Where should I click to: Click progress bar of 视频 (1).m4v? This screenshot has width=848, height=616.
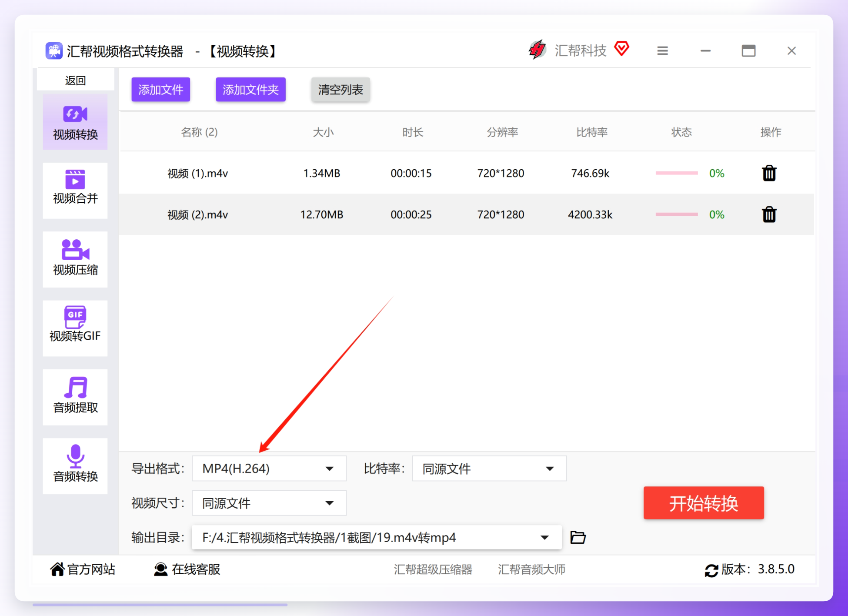pos(677,173)
